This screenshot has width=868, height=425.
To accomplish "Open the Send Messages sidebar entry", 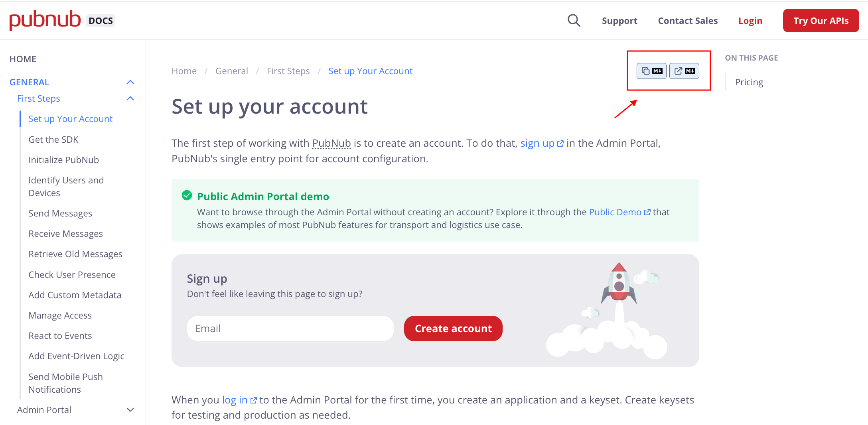I will pos(60,213).
